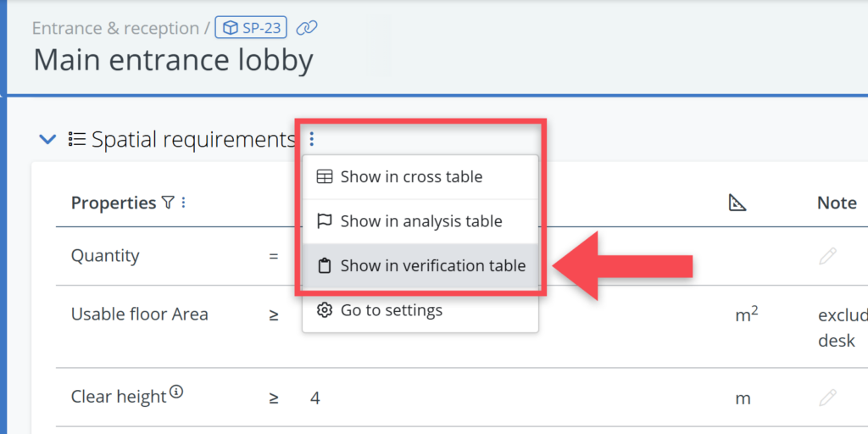
Task: Select Show in verification table
Action: click(x=432, y=265)
